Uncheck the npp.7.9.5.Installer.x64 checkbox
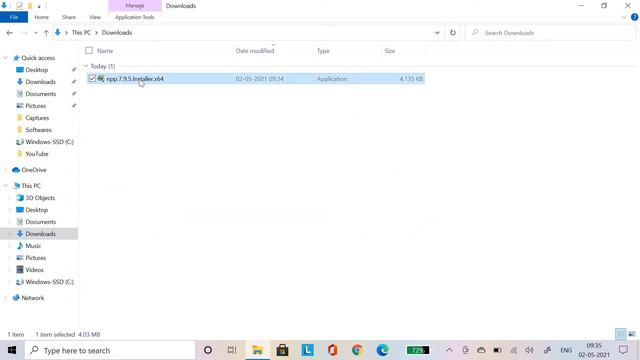Screen dimensions: 640x360 92,78
